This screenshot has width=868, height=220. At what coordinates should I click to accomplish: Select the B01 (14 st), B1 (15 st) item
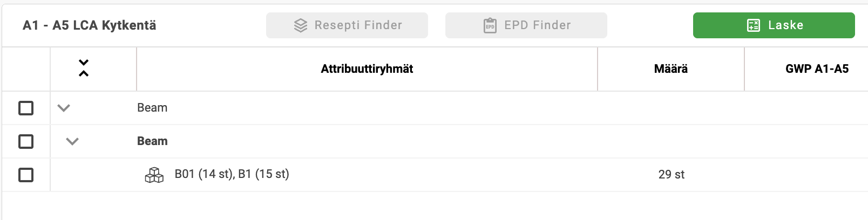[232, 174]
